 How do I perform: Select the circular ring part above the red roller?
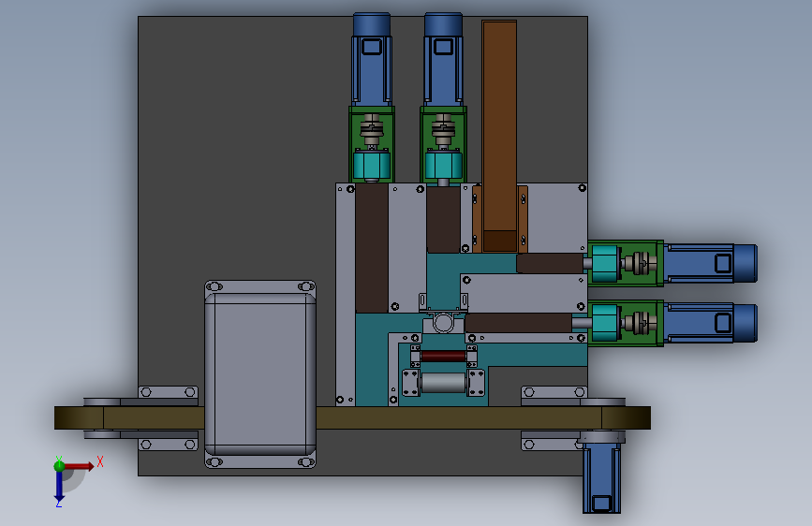[443, 323]
